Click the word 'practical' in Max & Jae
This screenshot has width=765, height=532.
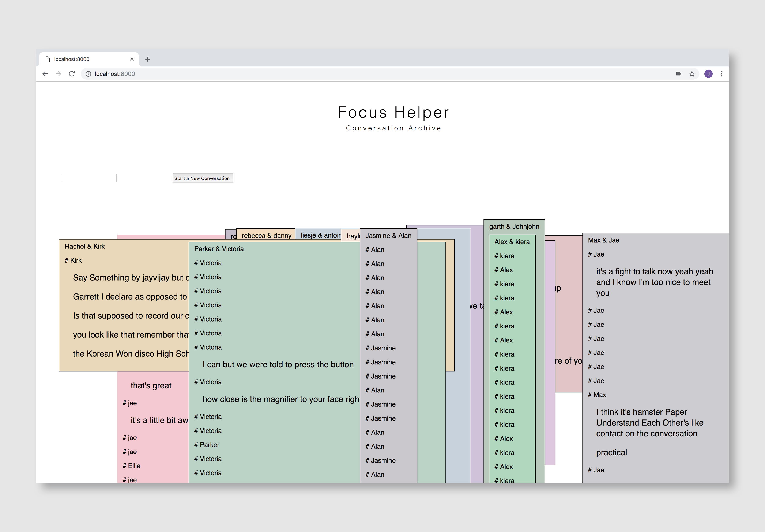click(x=611, y=452)
